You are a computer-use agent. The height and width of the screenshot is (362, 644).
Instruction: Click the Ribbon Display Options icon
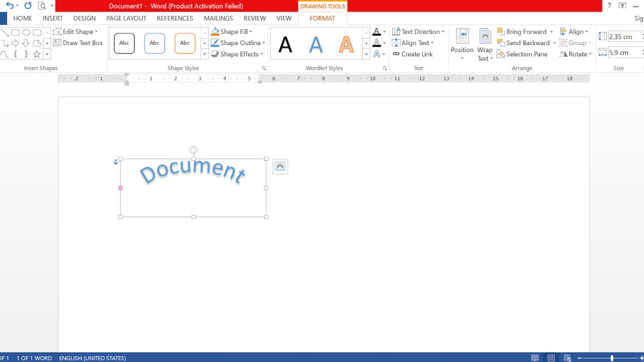click(623, 6)
